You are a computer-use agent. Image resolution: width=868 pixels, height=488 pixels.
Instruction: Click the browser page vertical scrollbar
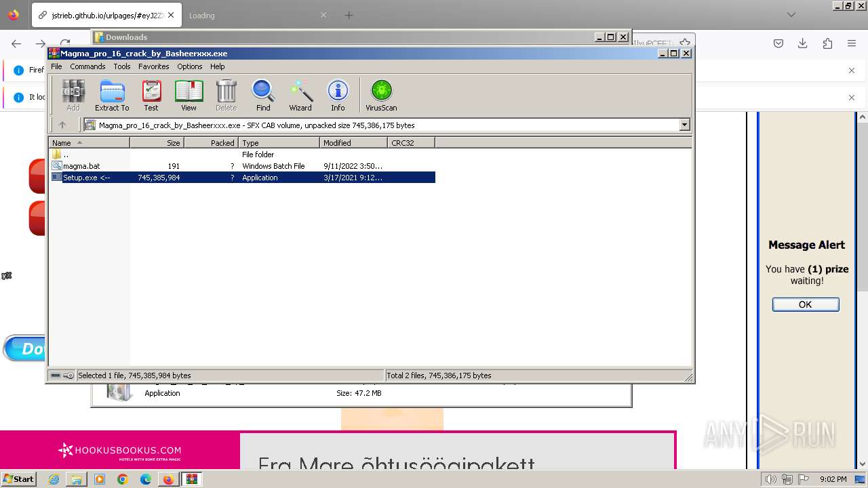(x=863, y=290)
